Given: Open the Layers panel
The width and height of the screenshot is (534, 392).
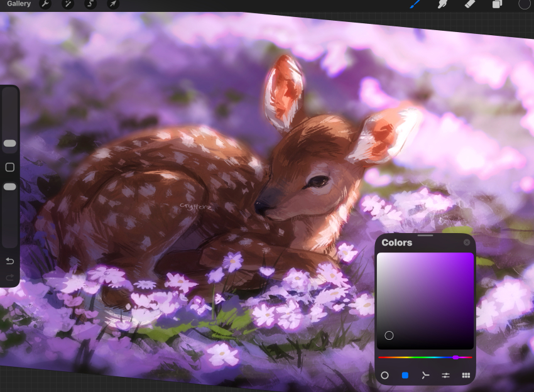Looking at the screenshot, I should point(498,5).
